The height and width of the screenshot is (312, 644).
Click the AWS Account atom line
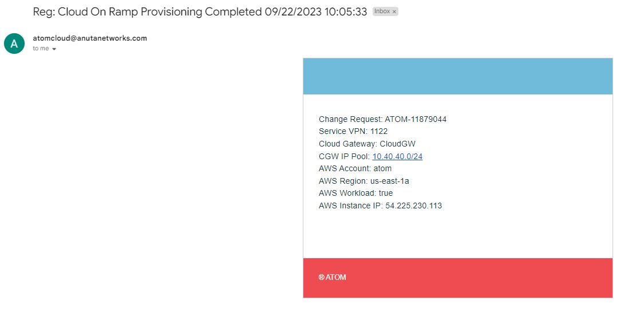[355, 168]
